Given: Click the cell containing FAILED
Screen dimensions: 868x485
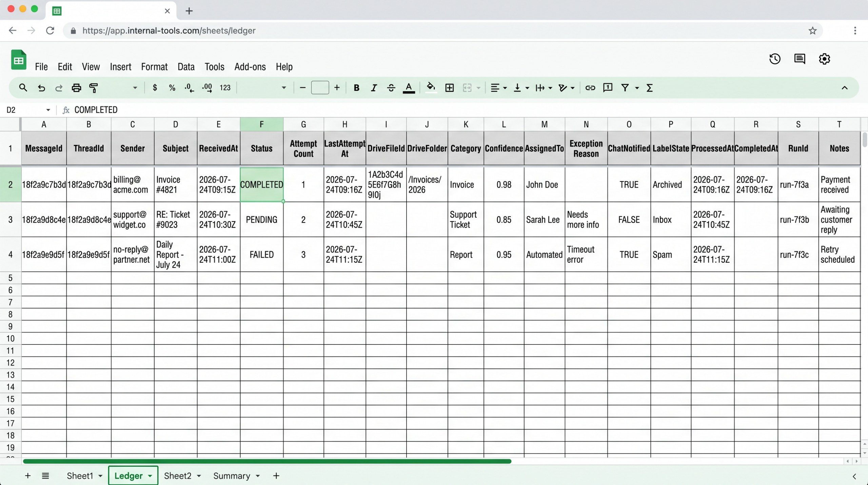Looking at the screenshot, I should tap(261, 255).
